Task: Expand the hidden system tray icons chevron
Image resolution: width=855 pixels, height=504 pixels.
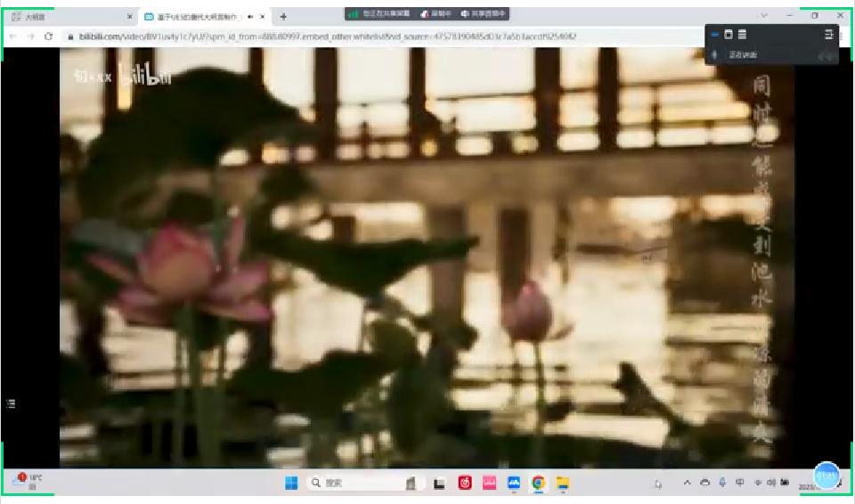Action: 687,483
